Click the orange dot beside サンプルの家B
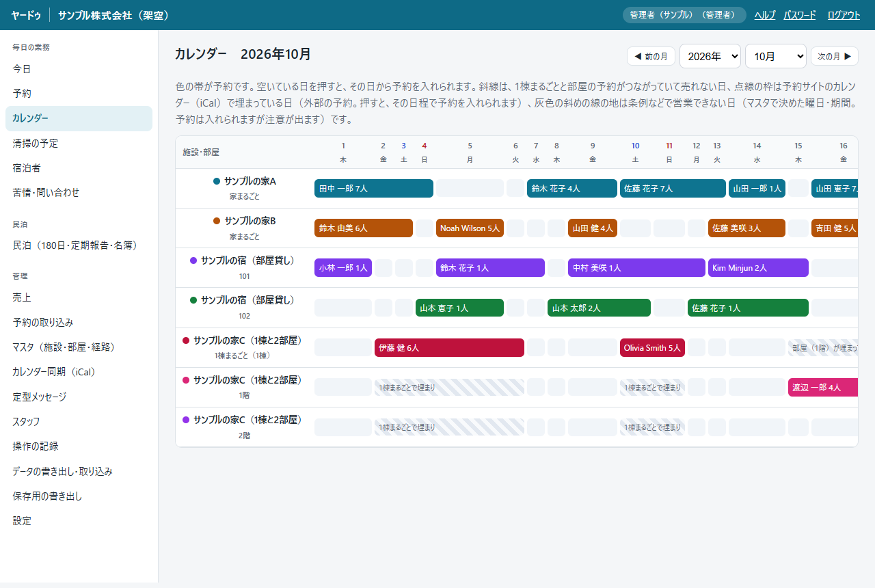The image size is (875, 588). coord(217,221)
